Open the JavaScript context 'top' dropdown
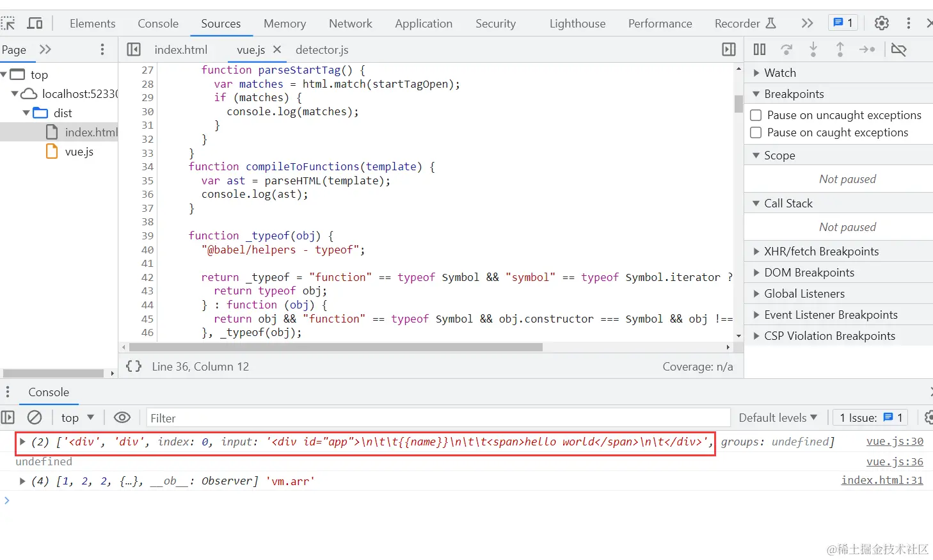 [x=78, y=417]
